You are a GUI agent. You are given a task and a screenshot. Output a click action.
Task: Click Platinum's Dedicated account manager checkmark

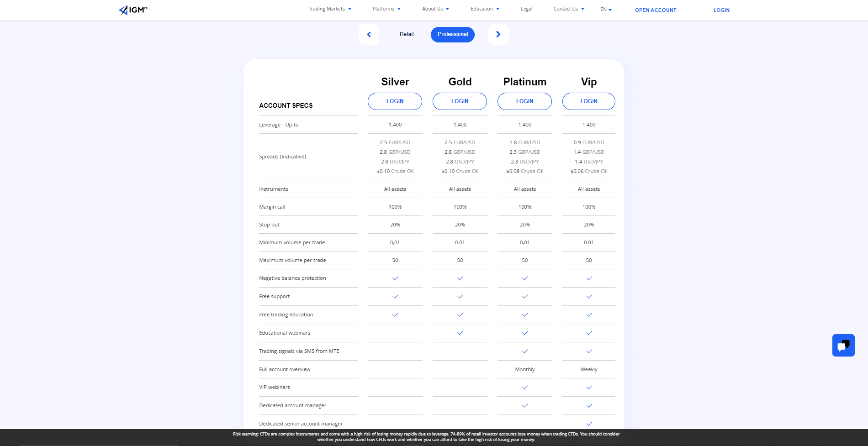click(x=525, y=405)
